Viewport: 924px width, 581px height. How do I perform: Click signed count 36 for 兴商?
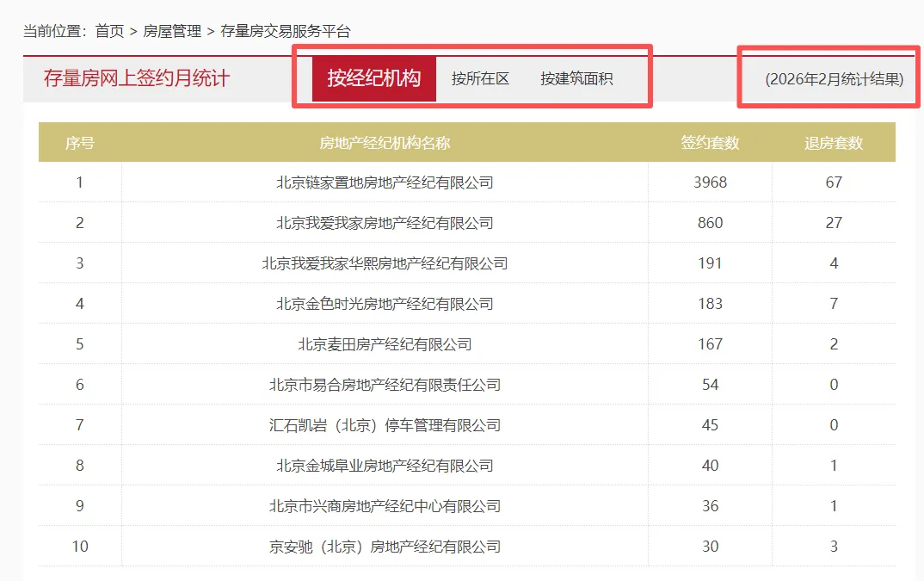pos(710,506)
